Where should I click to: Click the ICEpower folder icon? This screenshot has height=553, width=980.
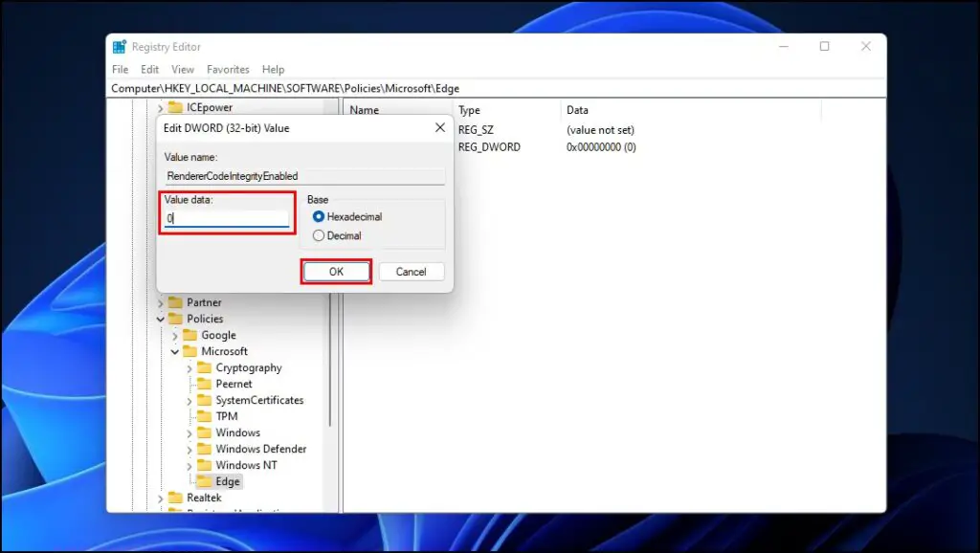[176, 107]
